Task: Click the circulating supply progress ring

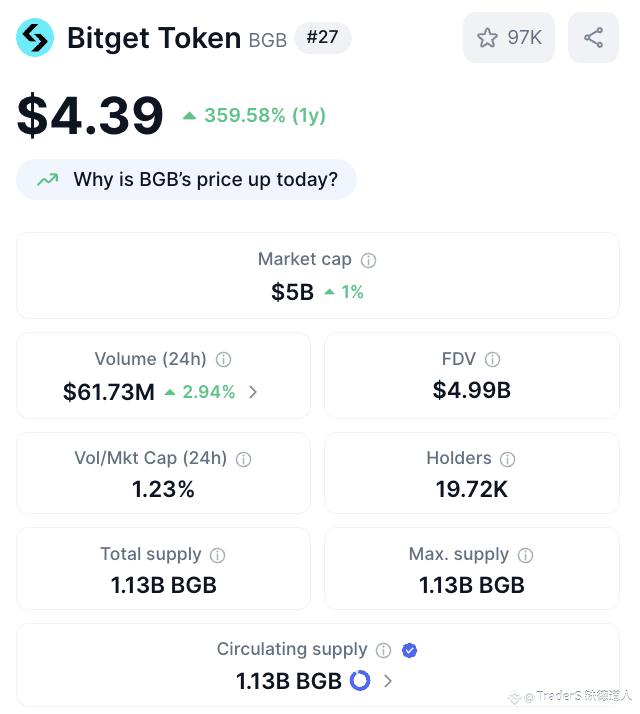Action: (360, 681)
